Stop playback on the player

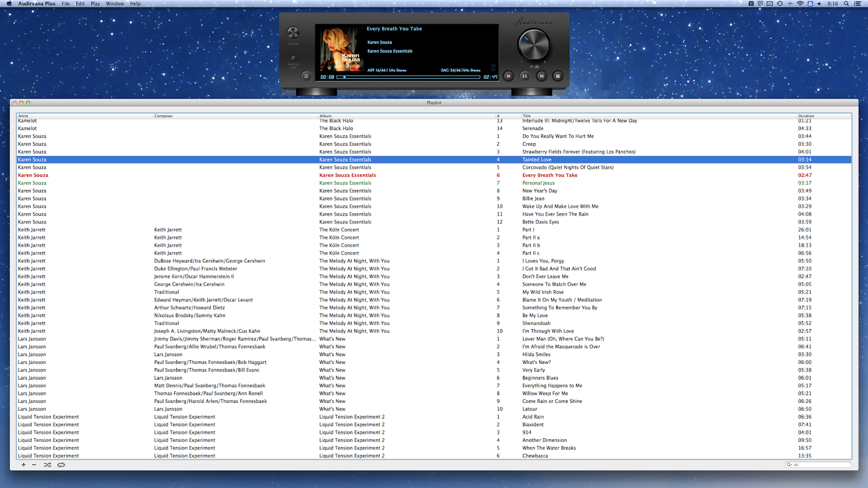click(557, 76)
